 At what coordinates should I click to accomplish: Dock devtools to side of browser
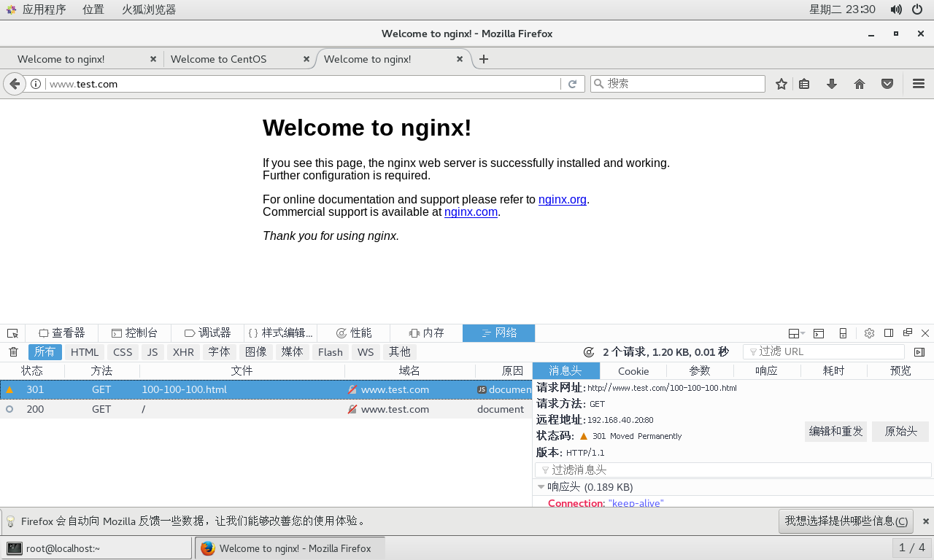click(889, 333)
